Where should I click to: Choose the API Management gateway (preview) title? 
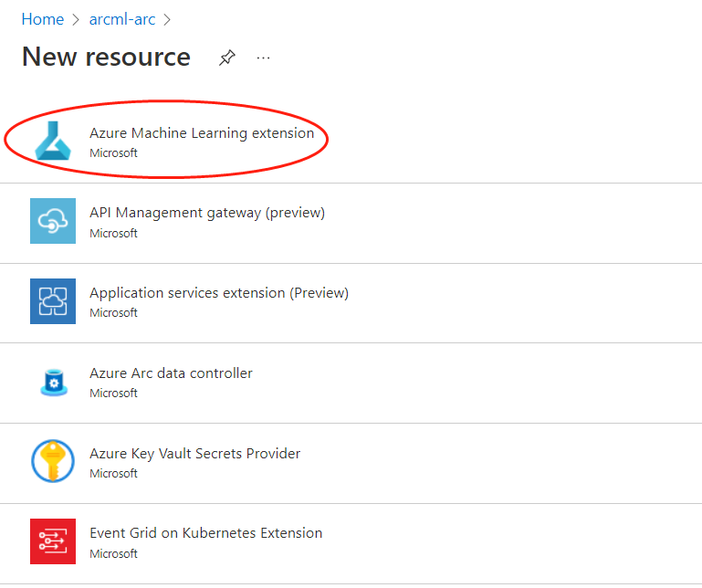point(207,213)
